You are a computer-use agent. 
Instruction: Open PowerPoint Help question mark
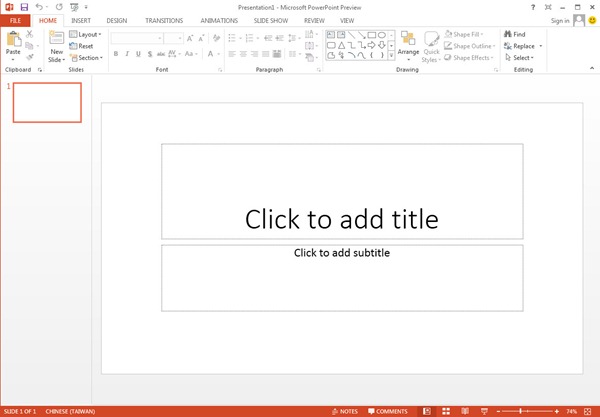(532, 7)
